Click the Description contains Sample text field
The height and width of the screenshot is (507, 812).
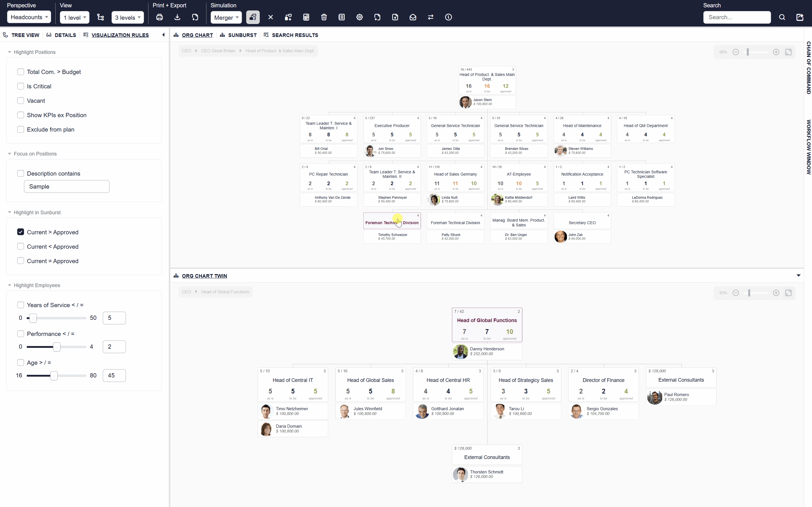click(67, 186)
